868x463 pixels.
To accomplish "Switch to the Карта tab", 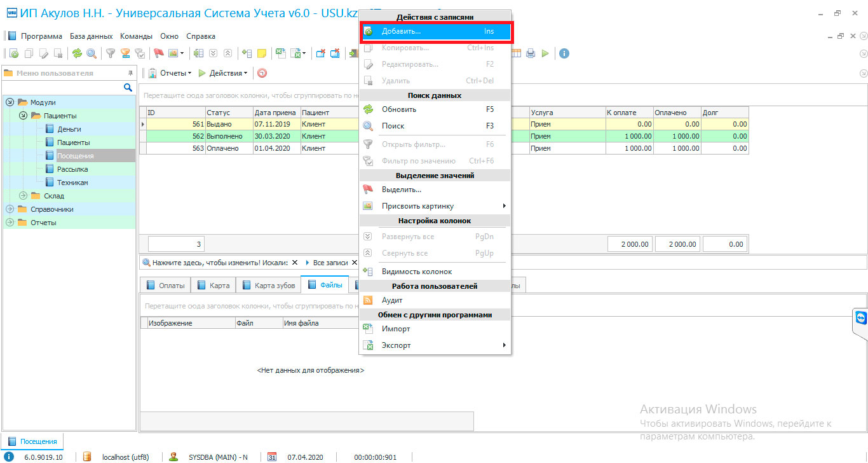I will point(214,285).
